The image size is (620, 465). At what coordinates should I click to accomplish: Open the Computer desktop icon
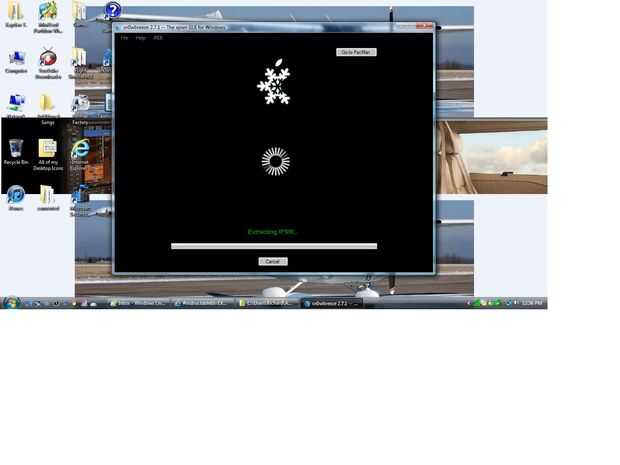(x=16, y=62)
